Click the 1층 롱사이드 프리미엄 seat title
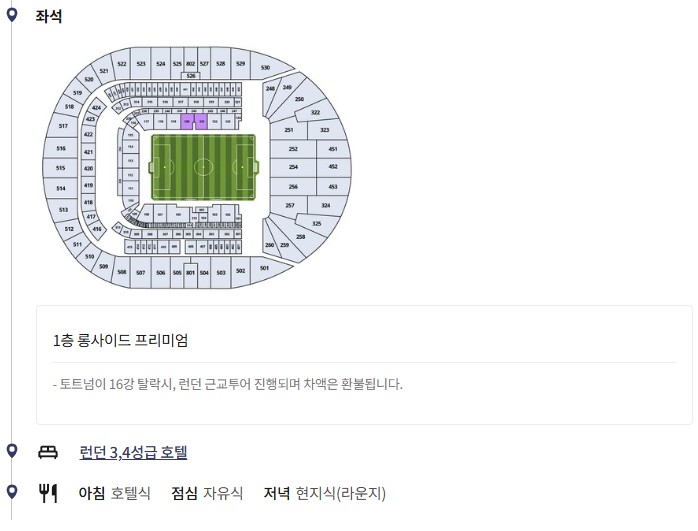 point(121,340)
